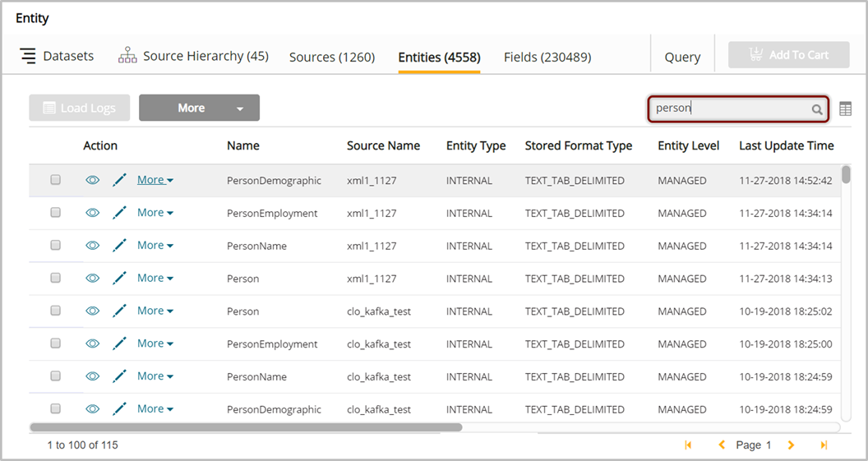Go to the next page arrow
The image size is (868, 461).
point(791,445)
